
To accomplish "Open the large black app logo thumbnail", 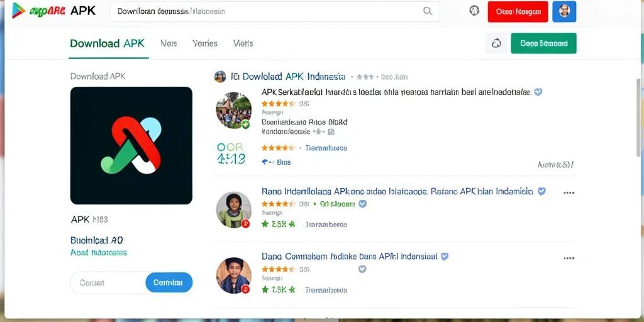I will pyautogui.click(x=131, y=145).
